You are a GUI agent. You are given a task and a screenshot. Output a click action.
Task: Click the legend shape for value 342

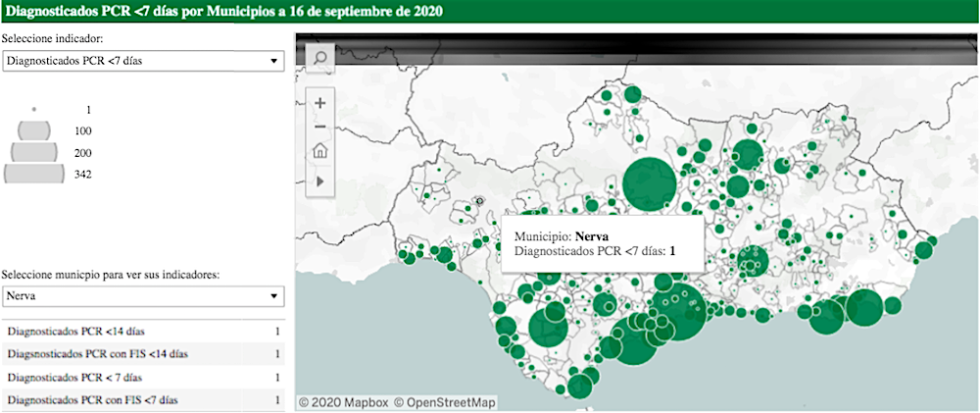click(34, 174)
